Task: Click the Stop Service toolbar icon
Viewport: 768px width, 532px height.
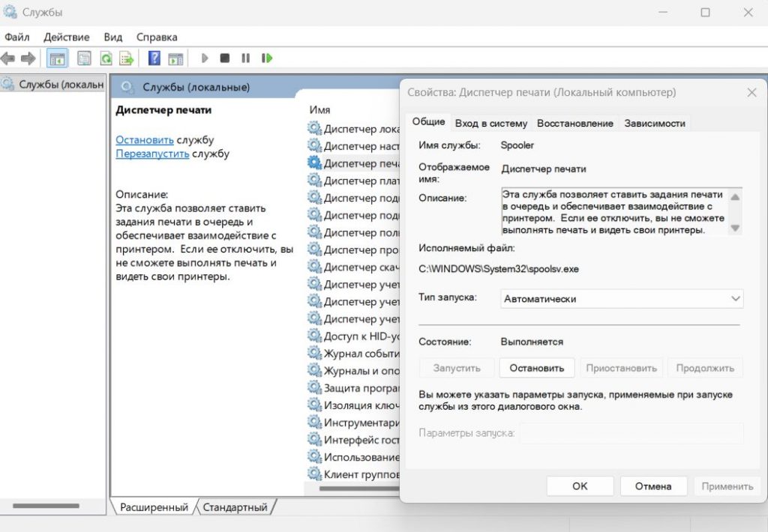Action: point(224,58)
